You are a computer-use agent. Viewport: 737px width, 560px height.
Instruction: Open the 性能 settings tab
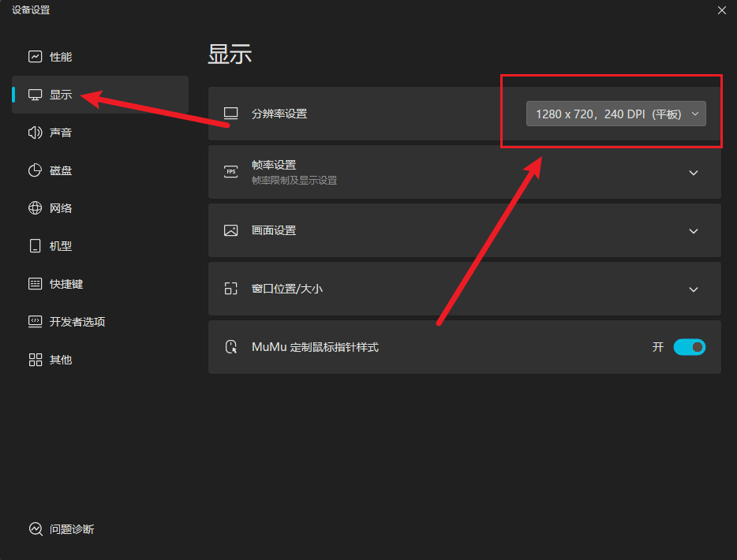pos(100,57)
